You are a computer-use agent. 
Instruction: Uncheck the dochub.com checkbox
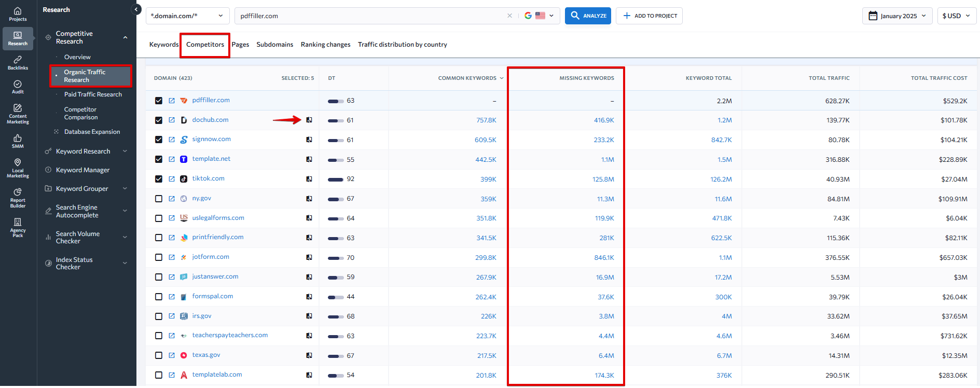pos(159,120)
